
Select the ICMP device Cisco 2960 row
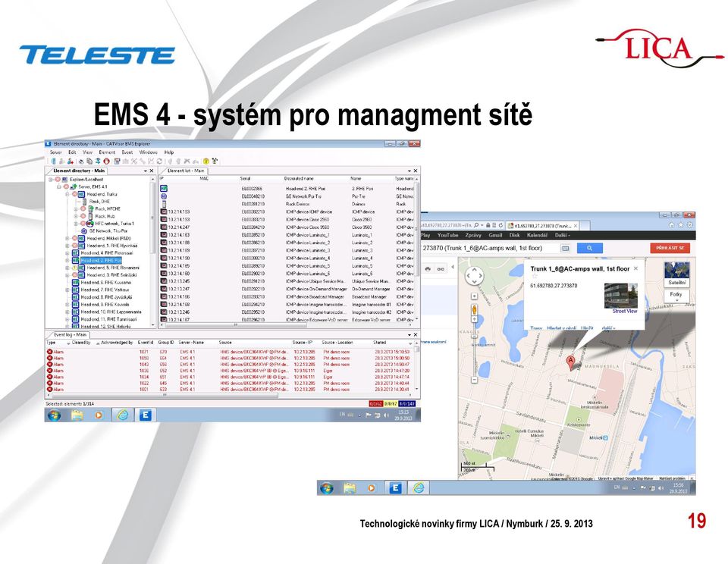(x=288, y=220)
